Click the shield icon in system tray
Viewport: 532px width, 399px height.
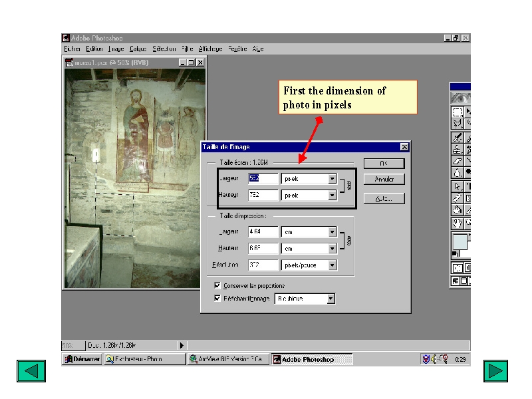pyautogui.click(x=426, y=359)
